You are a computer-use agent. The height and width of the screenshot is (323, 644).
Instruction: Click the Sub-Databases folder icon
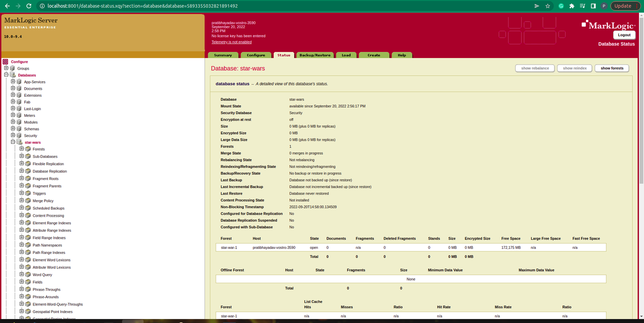tap(28, 156)
